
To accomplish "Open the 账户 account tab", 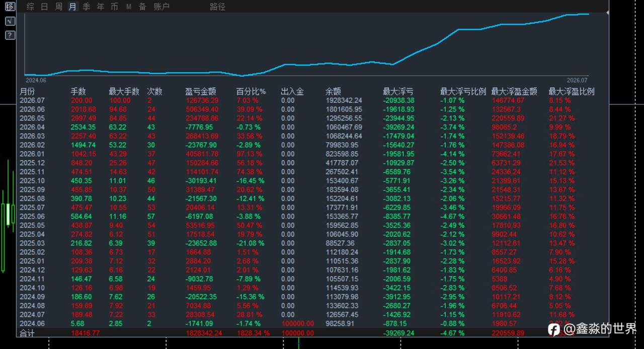I will pos(162,7).
